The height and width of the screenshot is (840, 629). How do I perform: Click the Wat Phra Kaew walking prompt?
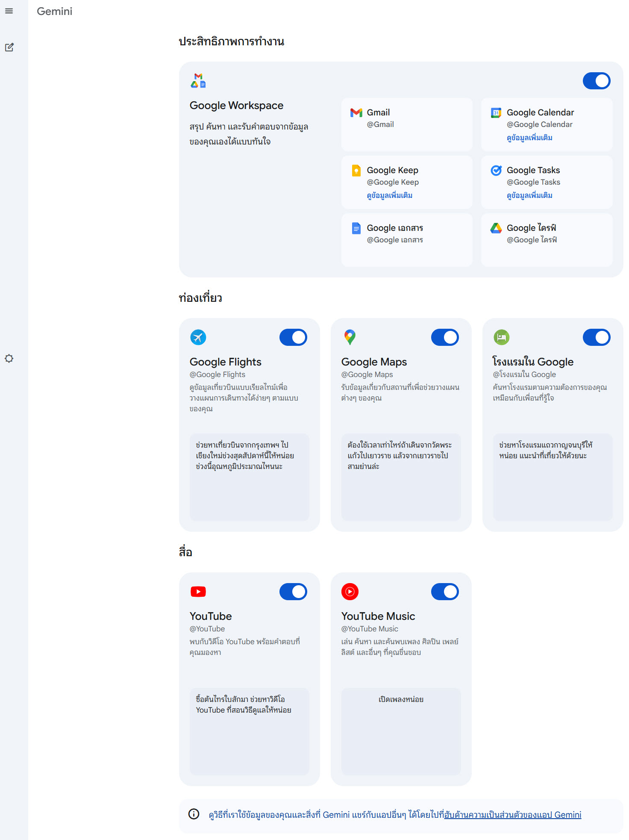[401, 477]
